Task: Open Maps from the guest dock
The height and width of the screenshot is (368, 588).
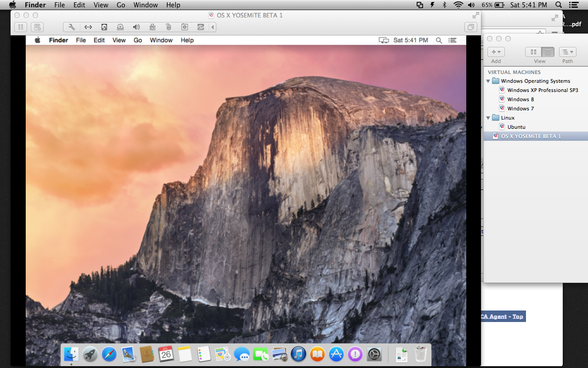Action: coord(223,354)
